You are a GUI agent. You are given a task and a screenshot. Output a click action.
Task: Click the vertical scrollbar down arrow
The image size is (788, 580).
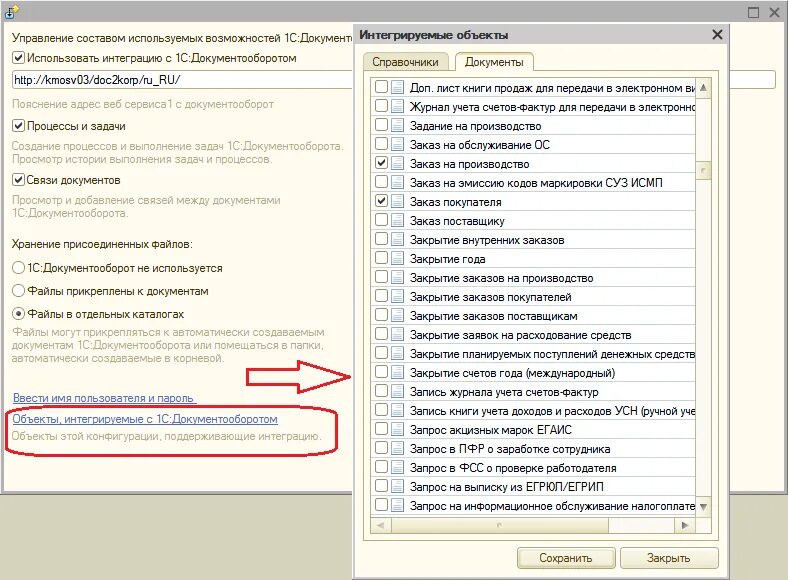704,507
